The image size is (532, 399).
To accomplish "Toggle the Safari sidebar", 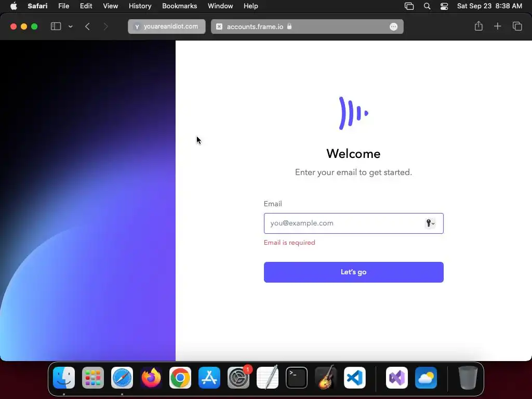I will click(x=56, y=26).
